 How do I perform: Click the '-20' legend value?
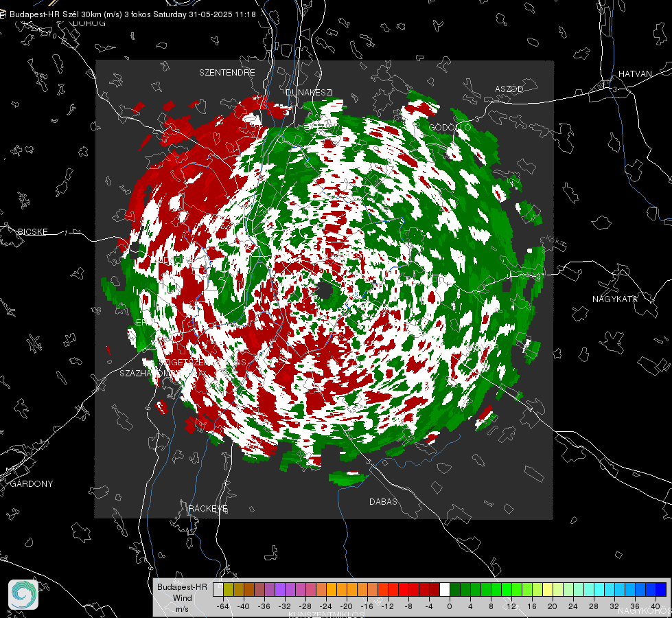pyautogui.click(x=346, y=606)
